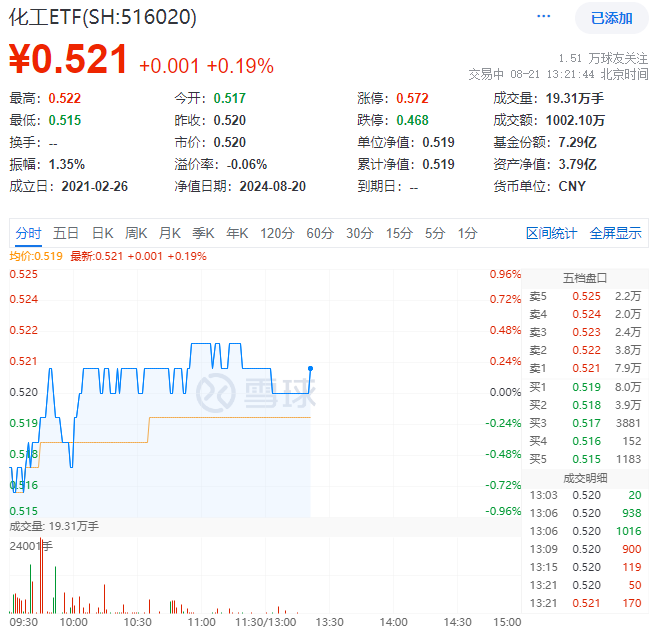Click the tallest red volume bar

[x=41, y=576]
